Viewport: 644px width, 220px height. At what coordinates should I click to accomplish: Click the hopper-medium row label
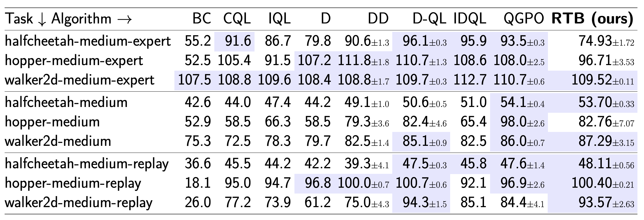tap(52, 122)
